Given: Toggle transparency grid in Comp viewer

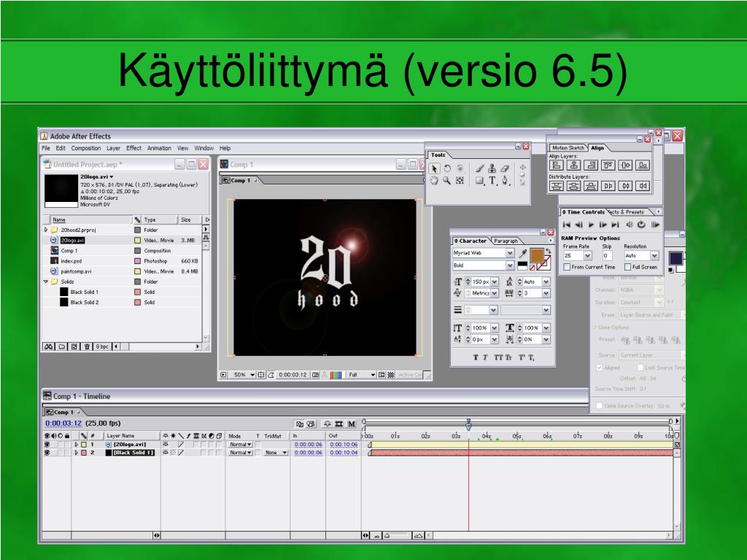Looking at the screenshot, I should click(x=391, y=375).
